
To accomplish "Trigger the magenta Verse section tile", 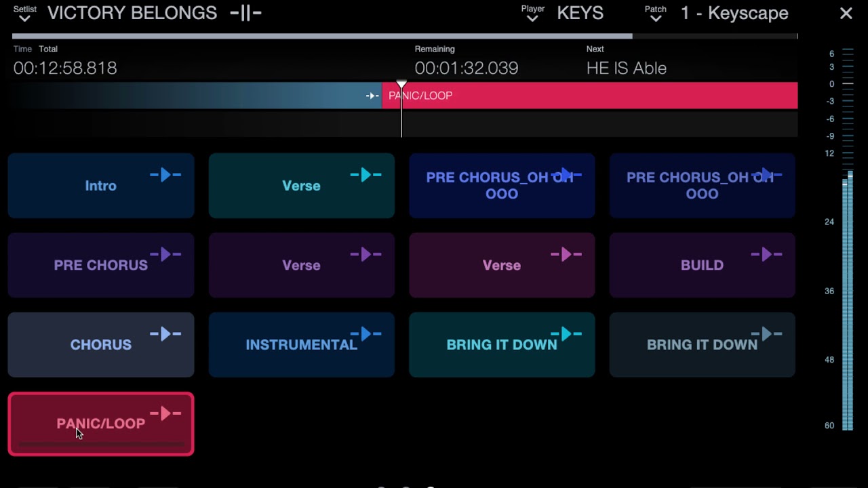I will tap(502, 265).
